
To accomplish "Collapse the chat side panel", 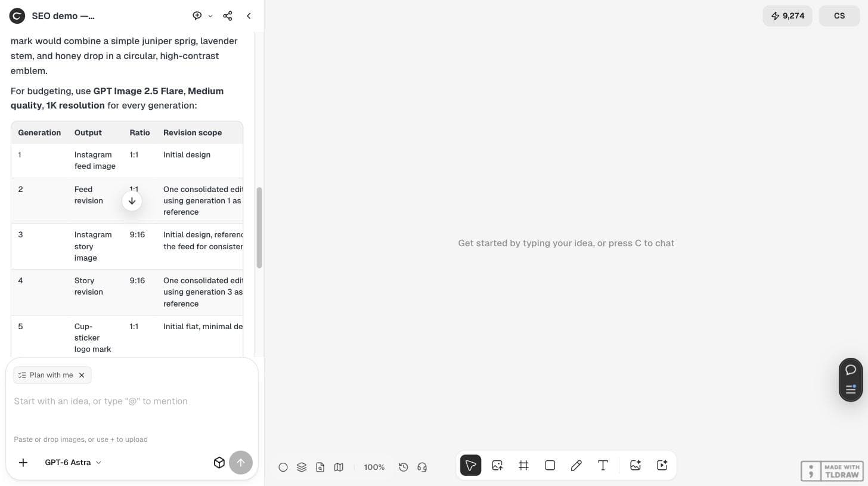I will (x=249, y=16).
